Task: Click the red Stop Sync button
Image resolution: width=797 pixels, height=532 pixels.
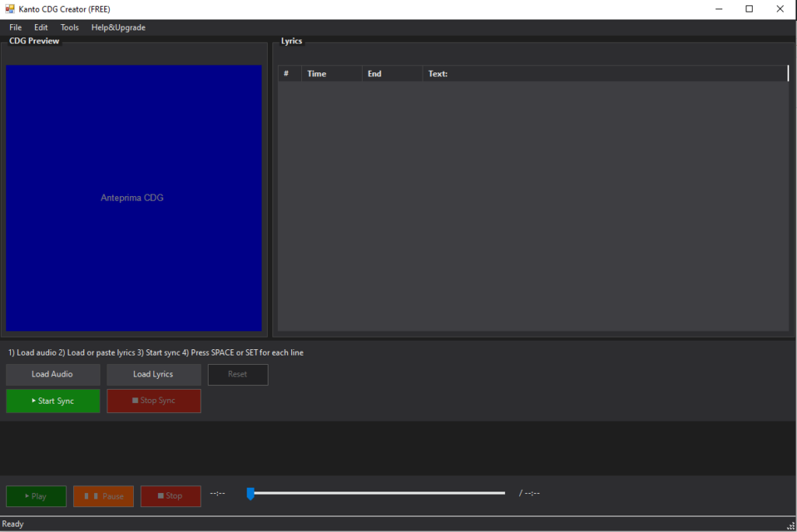Action: tap(153, 401)
